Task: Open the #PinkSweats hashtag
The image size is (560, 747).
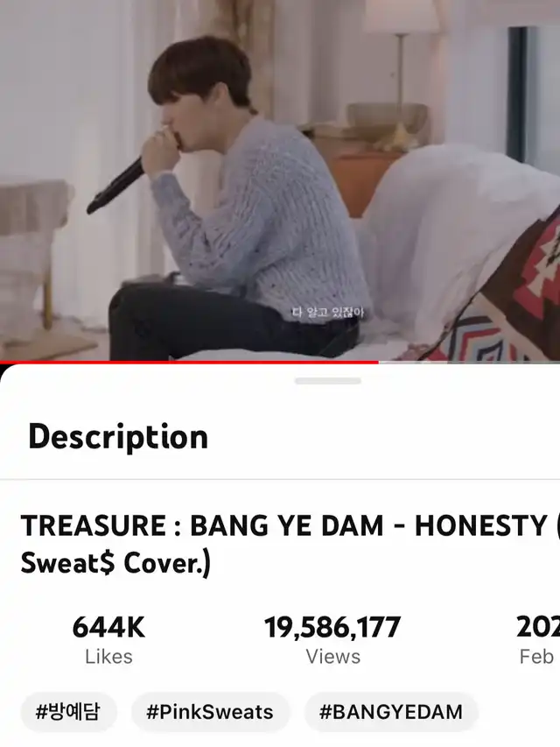Action: tap(210, 712)
